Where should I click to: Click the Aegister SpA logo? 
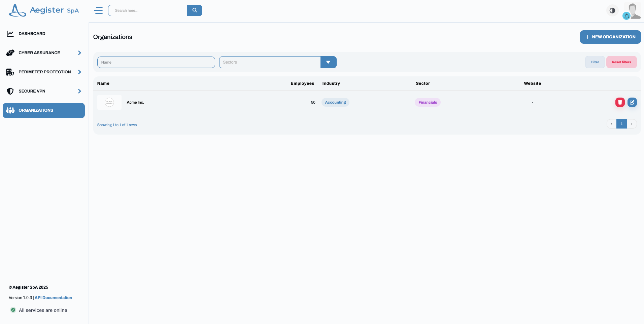(x=44, y=10)
